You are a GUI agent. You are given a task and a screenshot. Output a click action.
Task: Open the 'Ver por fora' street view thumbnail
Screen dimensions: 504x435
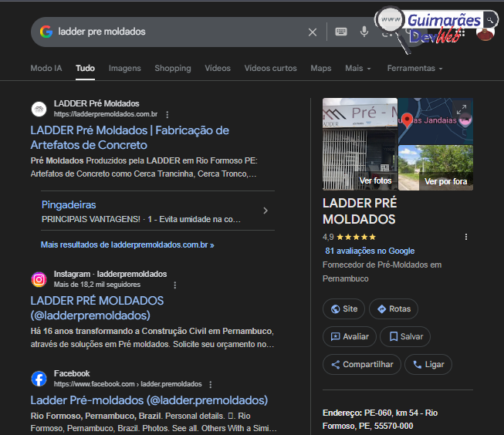pos(436,167)
